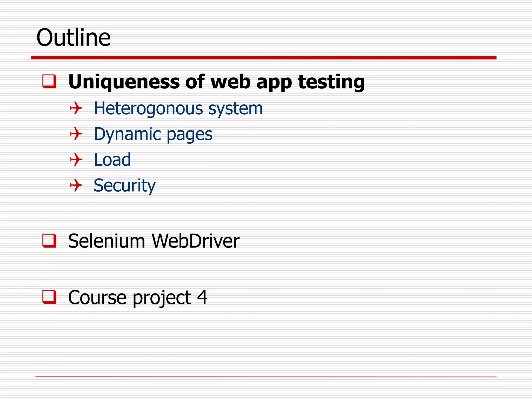This screenshot has width=532, height=399.
Task: Click the number 4 in Course project
Action: 202,297
